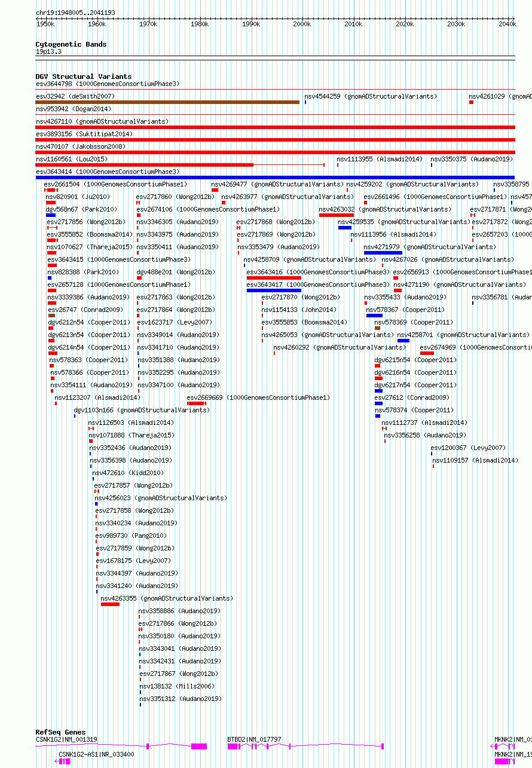Click the blue nsv578367 variant bar
Image resolution: width=532 pixels, height=768 pixels.
click(x=374, y=316)
